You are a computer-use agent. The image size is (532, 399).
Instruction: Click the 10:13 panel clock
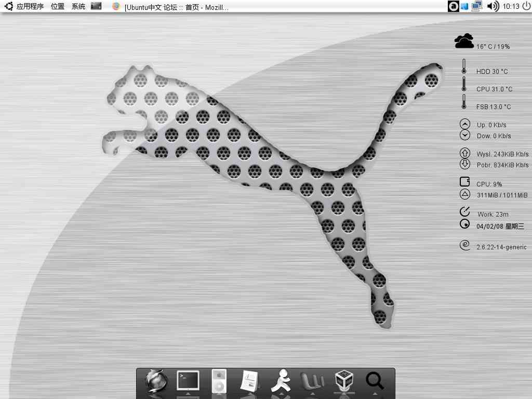(x=511, y=6)
